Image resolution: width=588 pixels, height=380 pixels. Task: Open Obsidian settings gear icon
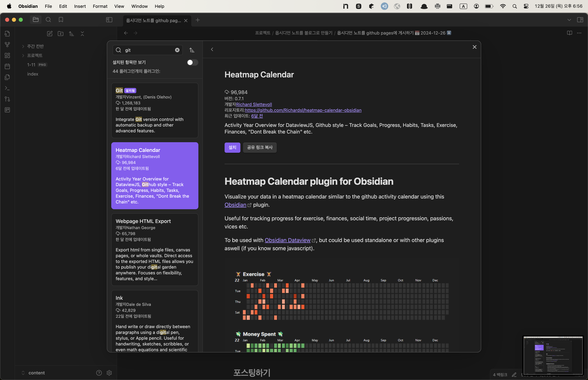point(109,373)
